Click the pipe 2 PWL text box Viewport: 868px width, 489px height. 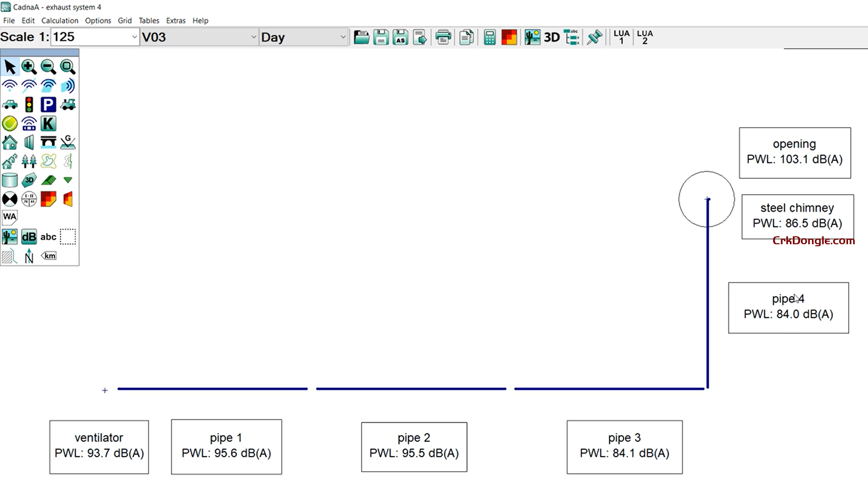414,446
